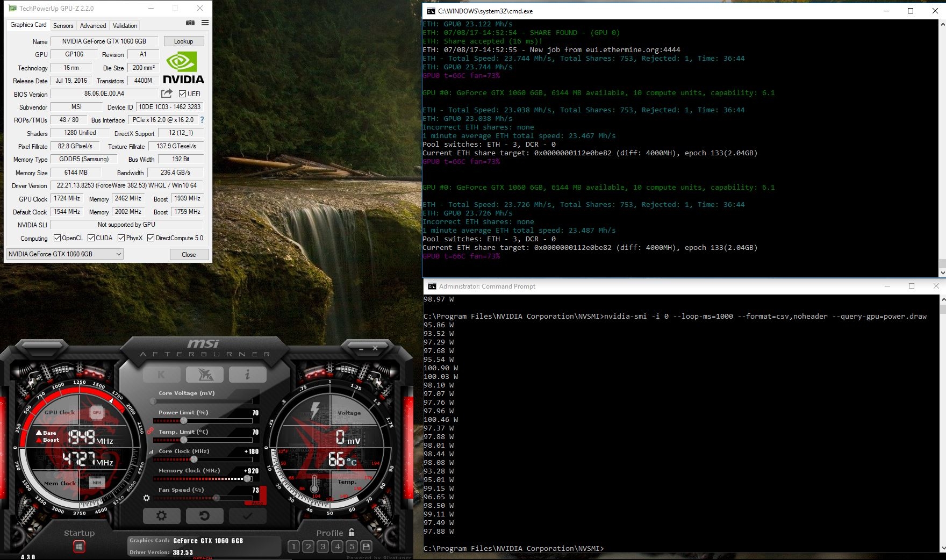Click the Lookup button in GPU-Z
Viewport: 946px width, 560px height.
point(183,41)
